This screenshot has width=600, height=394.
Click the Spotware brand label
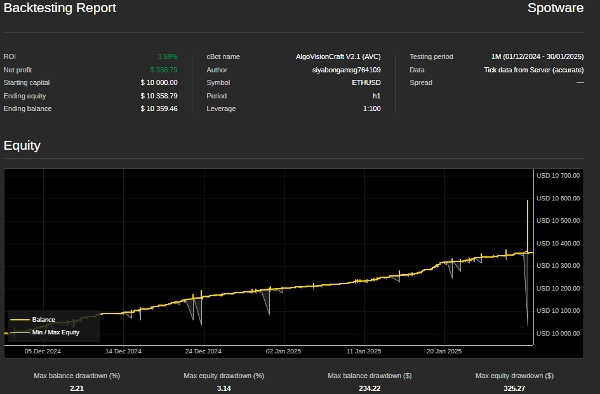tap(555, 8)
